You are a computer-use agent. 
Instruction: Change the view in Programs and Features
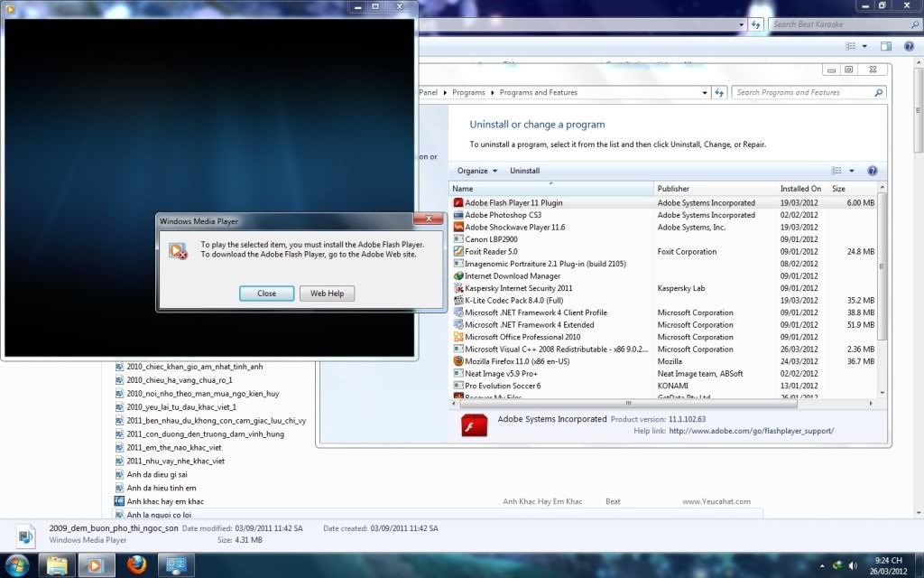[836, 171]
